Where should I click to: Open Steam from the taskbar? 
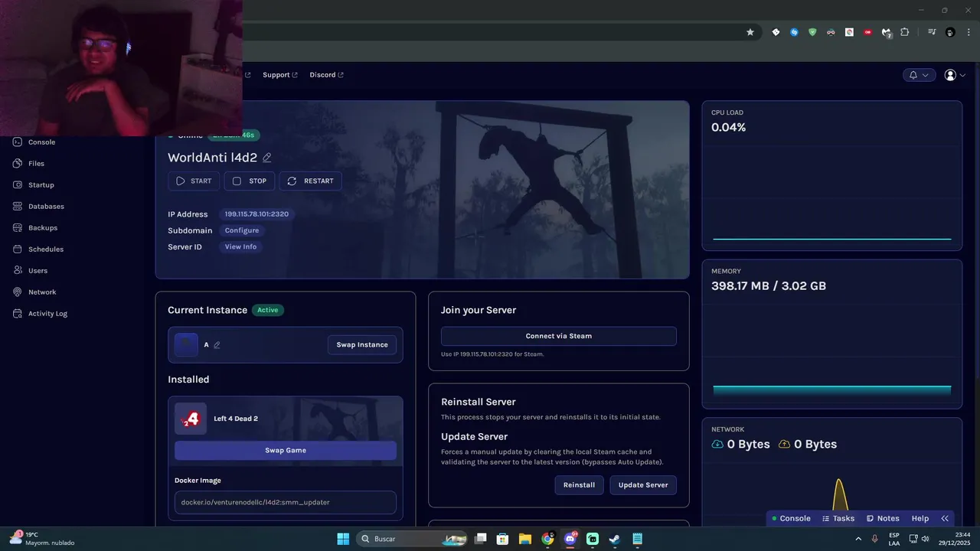(615, 539)
